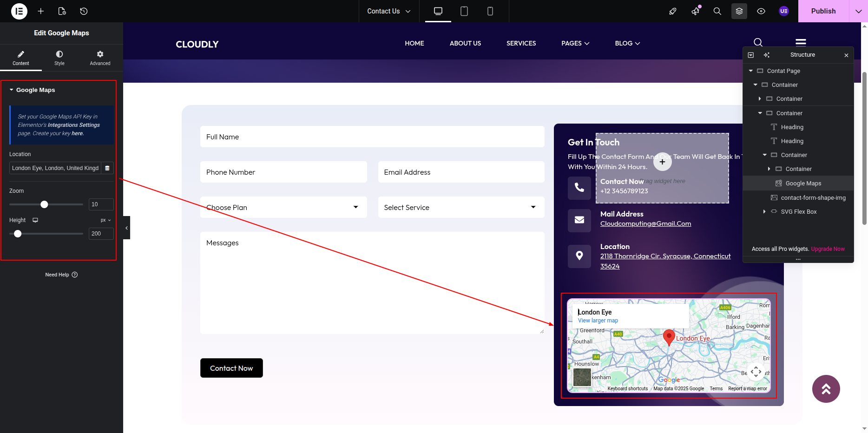868x433 pixels.
Task: Select Google Maps in Structure panel
Action: tap(798, 184)
